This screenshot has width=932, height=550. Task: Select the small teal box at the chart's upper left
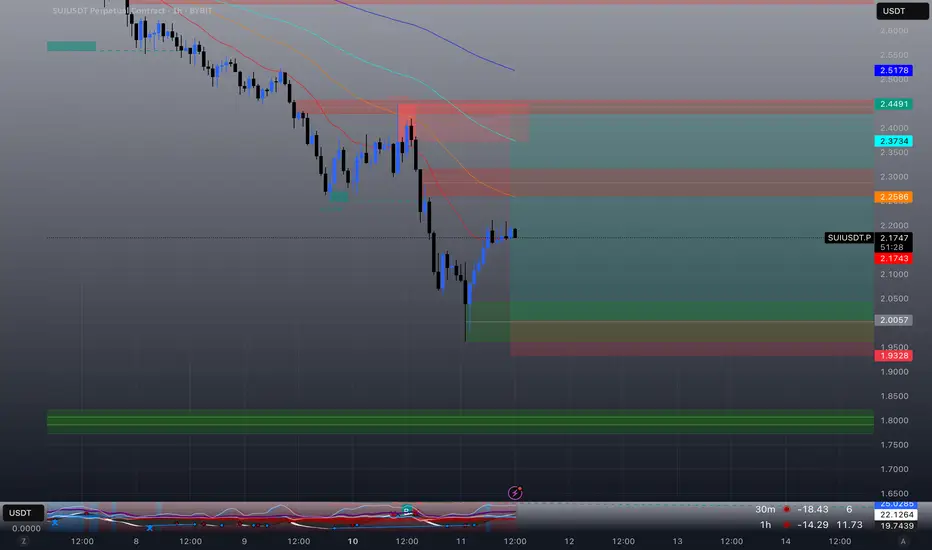tap(71, 46)
